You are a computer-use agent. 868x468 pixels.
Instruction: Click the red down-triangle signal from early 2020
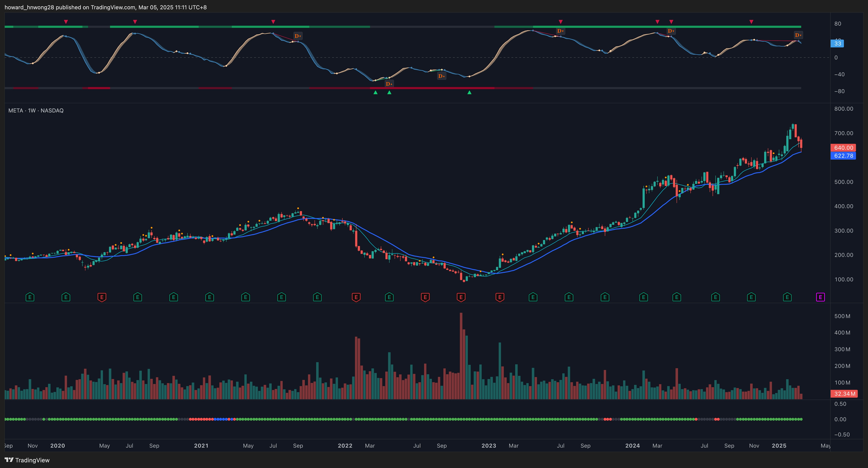pos(66,21)
